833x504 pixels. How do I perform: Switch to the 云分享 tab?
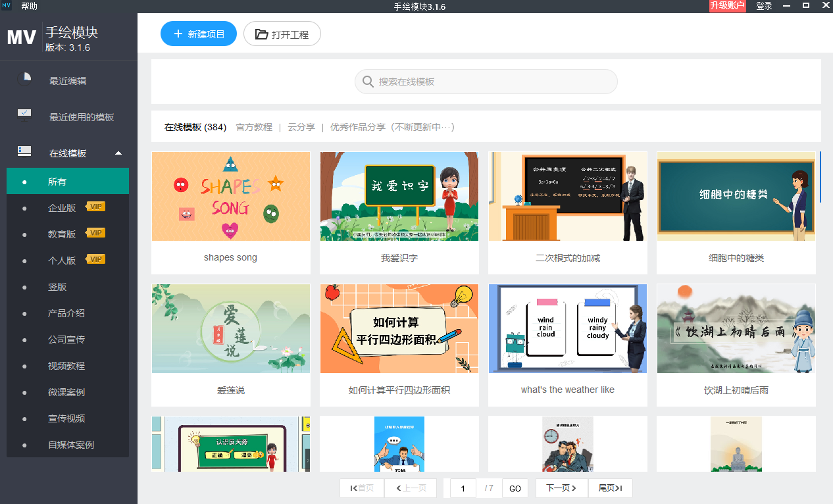point(301,127)
